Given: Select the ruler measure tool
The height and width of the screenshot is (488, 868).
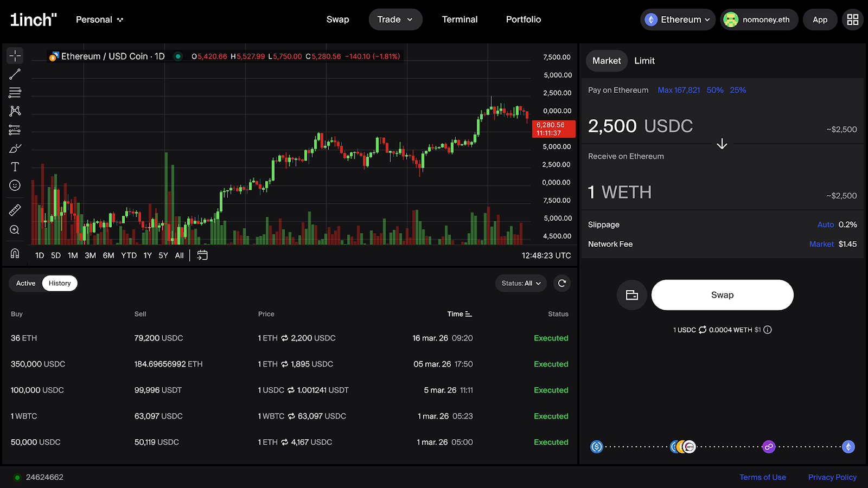Looking at the screenshot, I should pos(15,210).
